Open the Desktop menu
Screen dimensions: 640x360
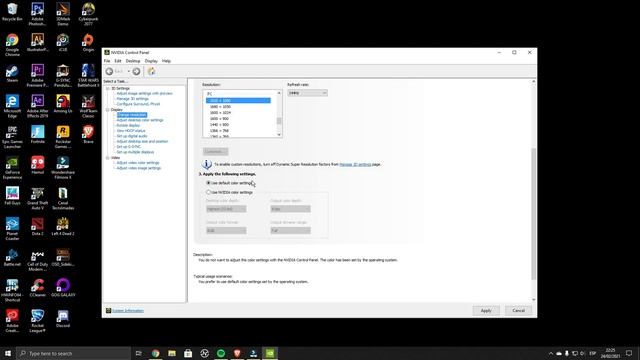[x=133, y=61]
